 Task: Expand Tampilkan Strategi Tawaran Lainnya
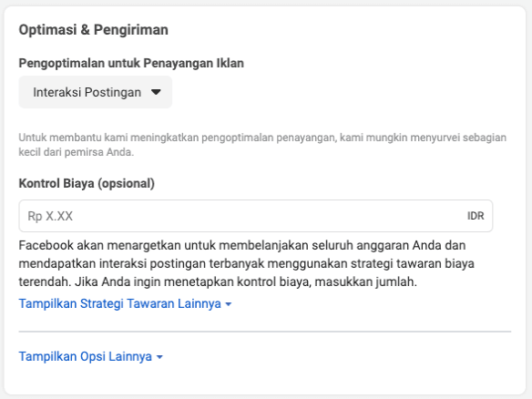125,303
